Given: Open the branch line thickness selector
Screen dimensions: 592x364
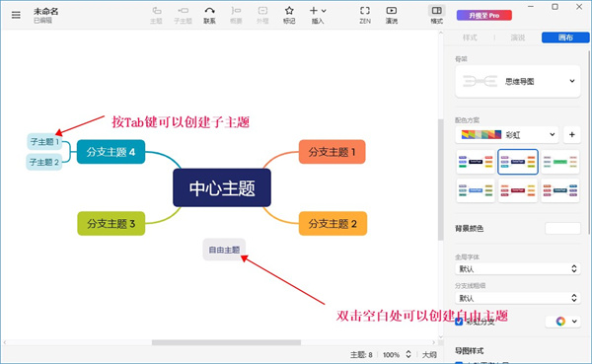Looking at the screenshot, I should coord(518,298).
